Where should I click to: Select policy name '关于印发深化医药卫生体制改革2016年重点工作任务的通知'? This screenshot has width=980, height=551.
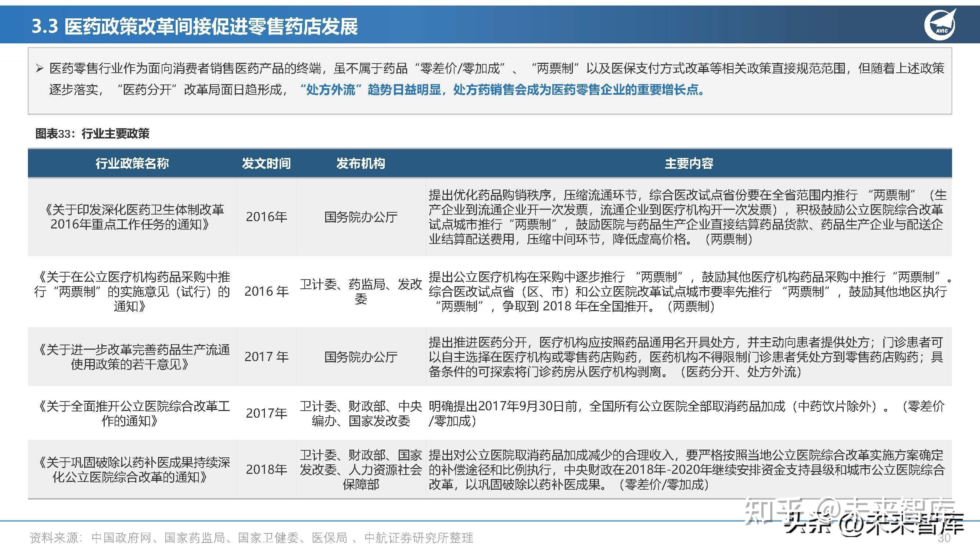[x=132, y=217]
